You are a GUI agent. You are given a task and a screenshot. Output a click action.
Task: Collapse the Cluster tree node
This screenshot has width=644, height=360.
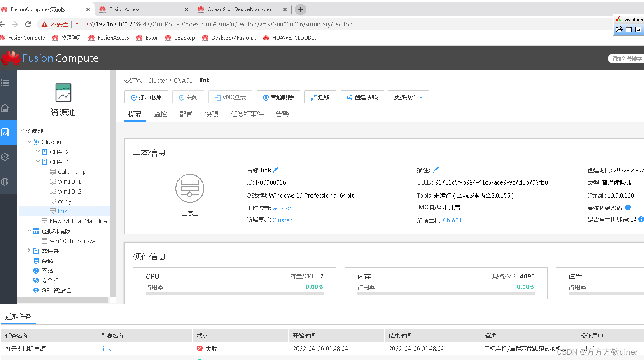(30, 142)
